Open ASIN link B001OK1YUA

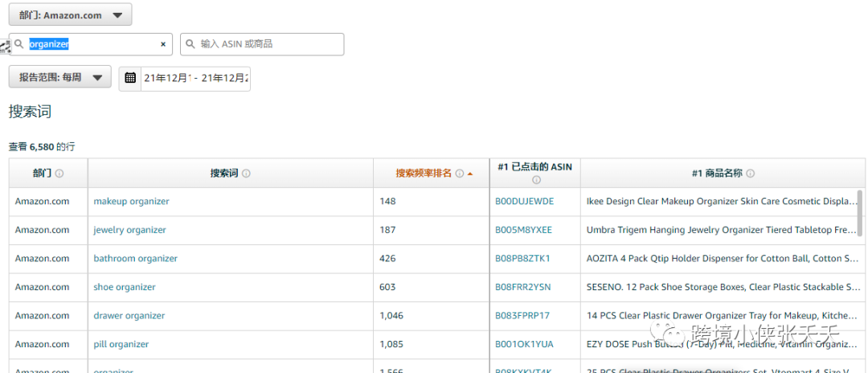point(524,344)
